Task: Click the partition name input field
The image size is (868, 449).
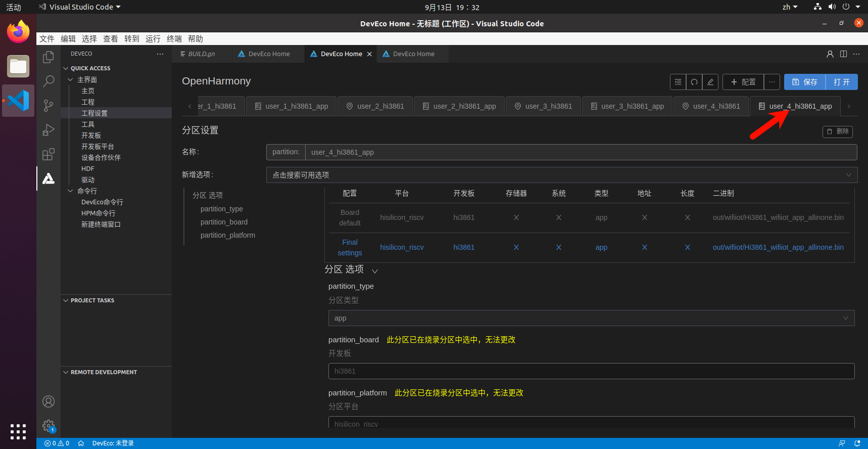Action: (581, 152)
